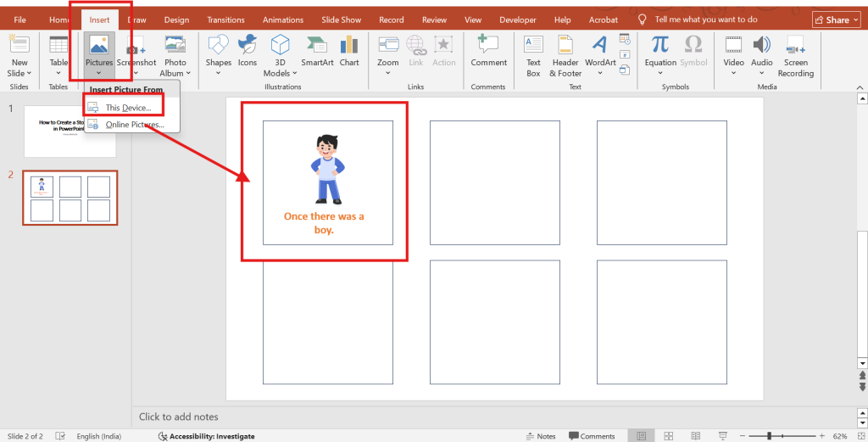Click the zoom slider handle
This screenshot has width=868, height=442.
(769, 436)
